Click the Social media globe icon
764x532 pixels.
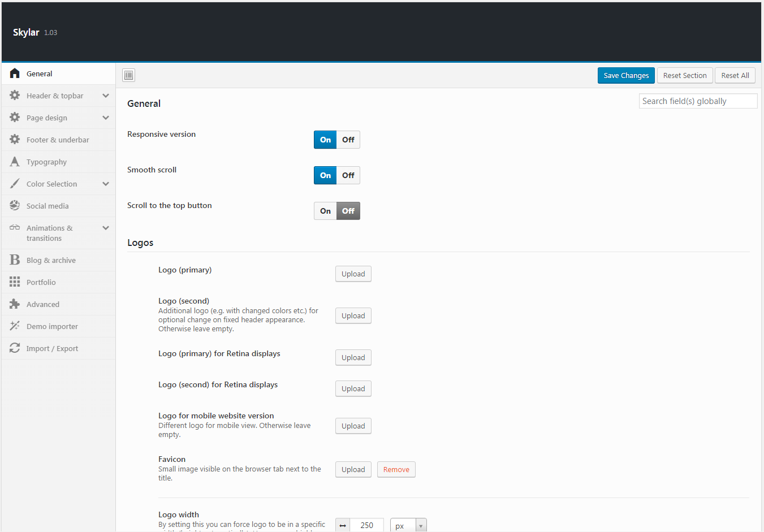[x=15, y=206]
